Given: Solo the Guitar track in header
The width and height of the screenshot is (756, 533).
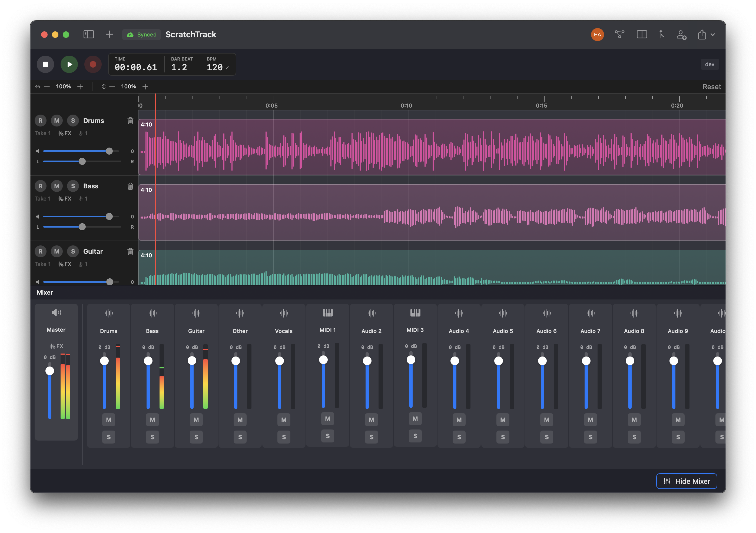Looking at the screenshot, I should click(x=73, y=252).
